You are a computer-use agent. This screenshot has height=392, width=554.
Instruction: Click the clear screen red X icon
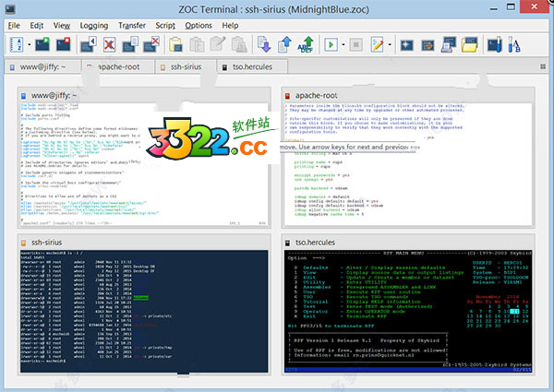pos(110,45)
